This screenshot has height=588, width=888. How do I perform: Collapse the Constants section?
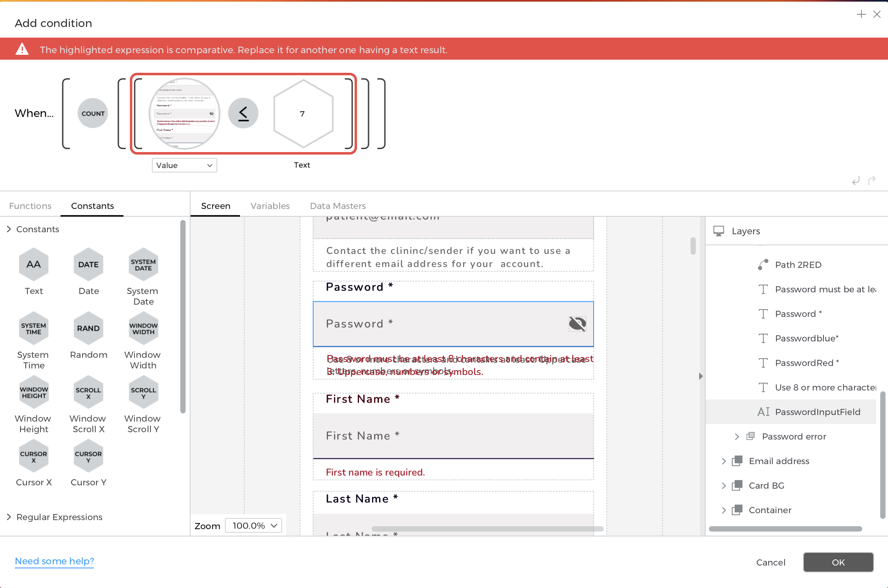tap(9, 229)
